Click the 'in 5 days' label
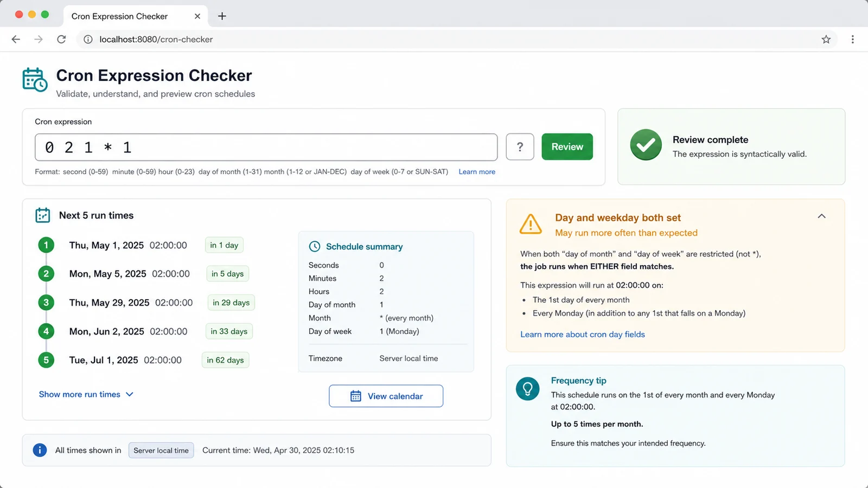 tap(227, 274)
